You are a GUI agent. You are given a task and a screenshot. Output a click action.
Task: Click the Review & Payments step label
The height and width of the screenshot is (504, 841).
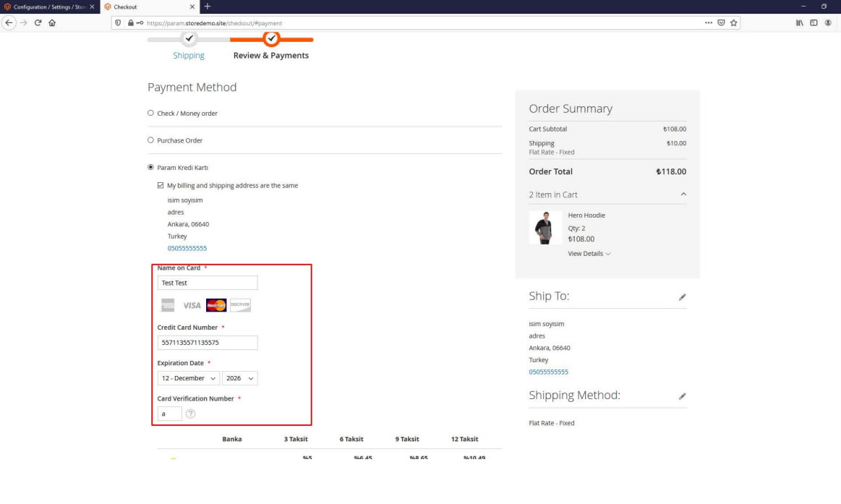point(271,55)
